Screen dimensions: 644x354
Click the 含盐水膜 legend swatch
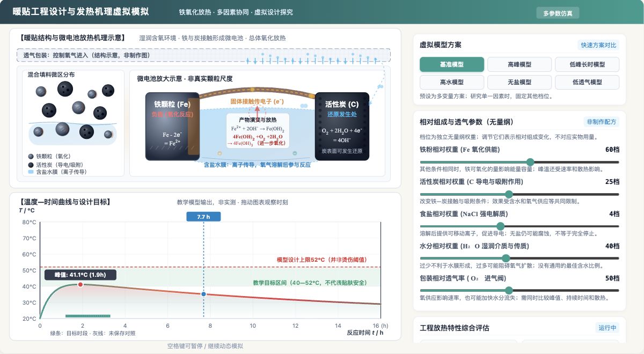point(31,172)
